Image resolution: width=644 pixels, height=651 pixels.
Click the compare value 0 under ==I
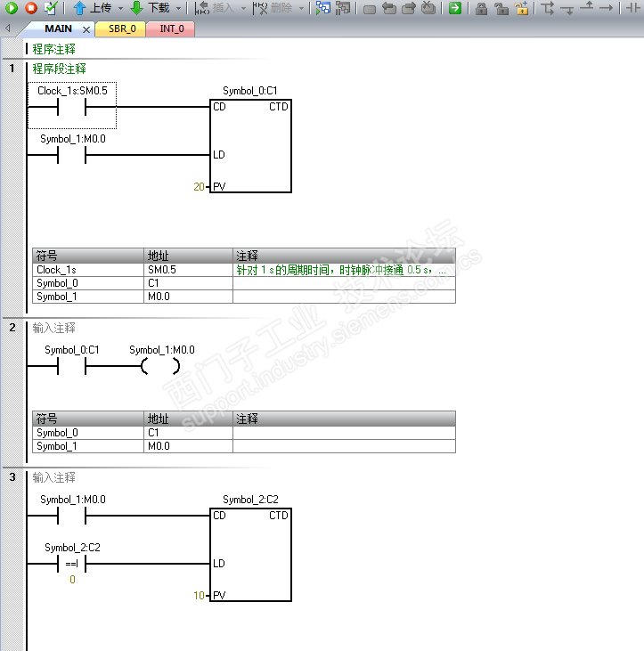72,580
